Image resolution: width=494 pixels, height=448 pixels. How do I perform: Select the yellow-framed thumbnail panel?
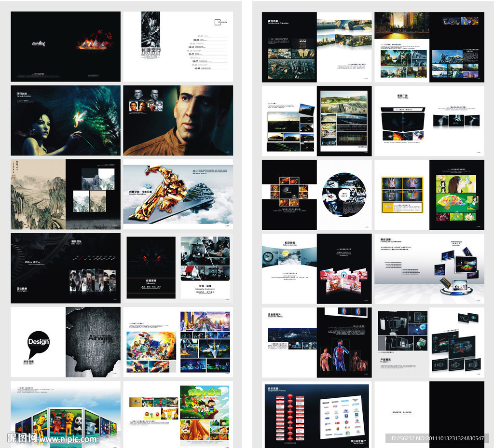(402, 195)
